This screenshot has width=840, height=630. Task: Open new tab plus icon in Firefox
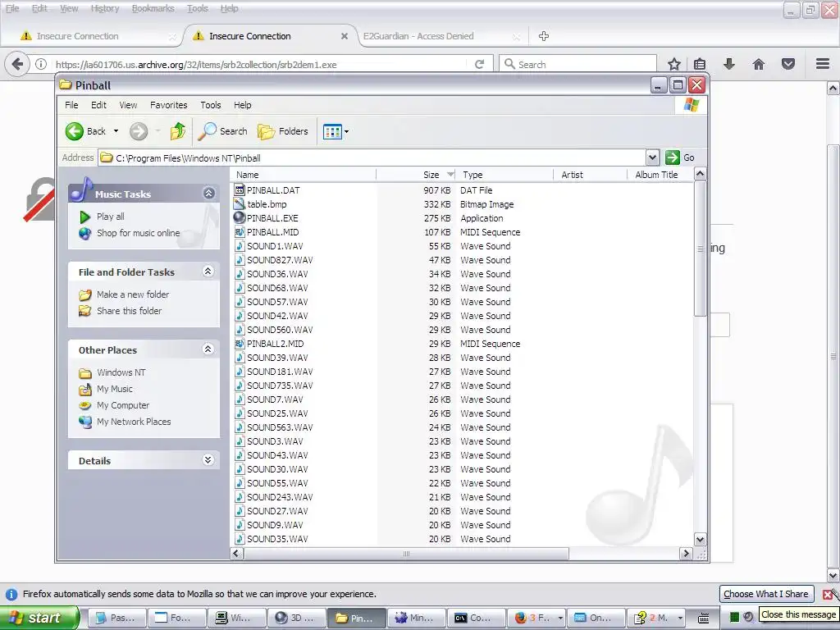click(544, 36)
